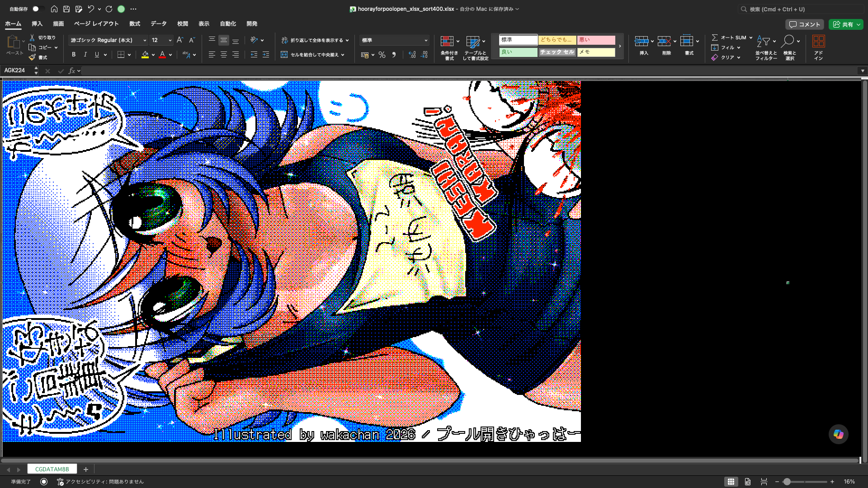Open the Page Layout (ページ レイアウト) tab
868x488 pixels.
[96, 23]
